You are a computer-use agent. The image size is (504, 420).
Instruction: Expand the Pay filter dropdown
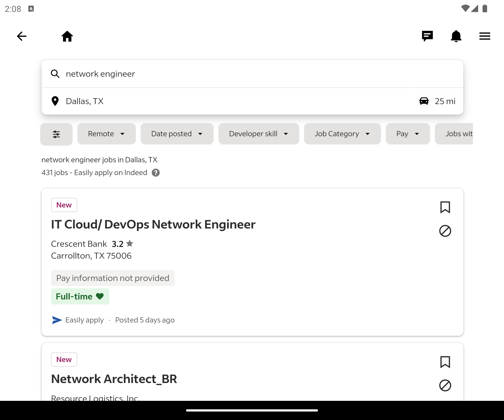(x=408, y=134)
